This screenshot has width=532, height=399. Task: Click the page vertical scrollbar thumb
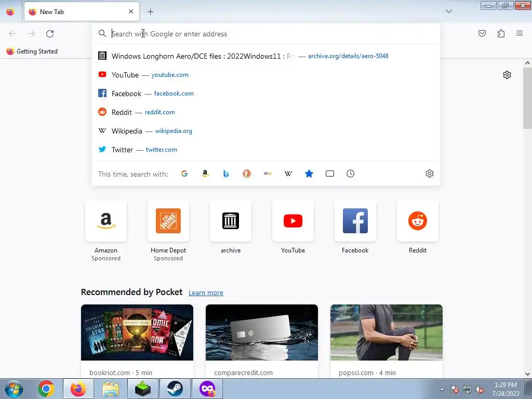pyautogui.click(x=527, y=98)
